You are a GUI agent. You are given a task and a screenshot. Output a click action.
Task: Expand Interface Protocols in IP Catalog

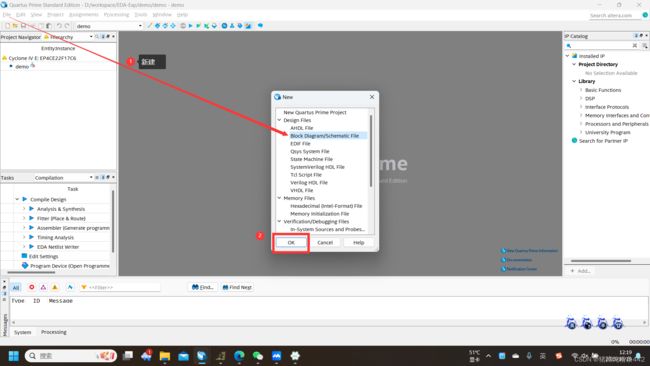pos(581,107)
